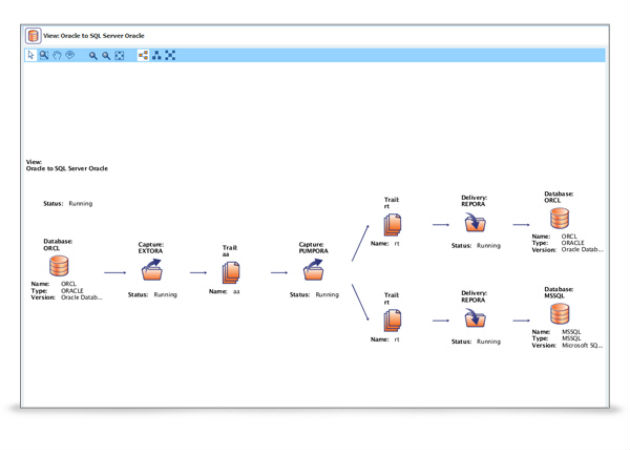Apply the horizontal tree layout
Viewport: 630px width, 450px height.
(143, 56)
